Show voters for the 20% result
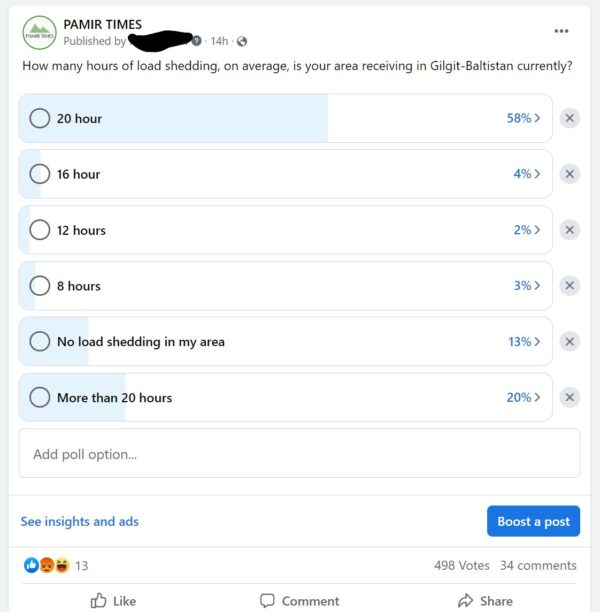The image size is (600, 612). pos(523,397)
